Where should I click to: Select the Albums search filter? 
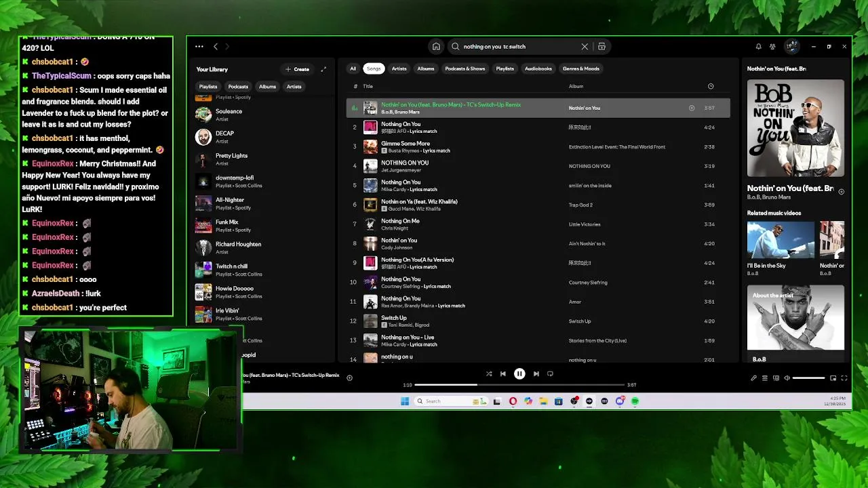[426, 68]
